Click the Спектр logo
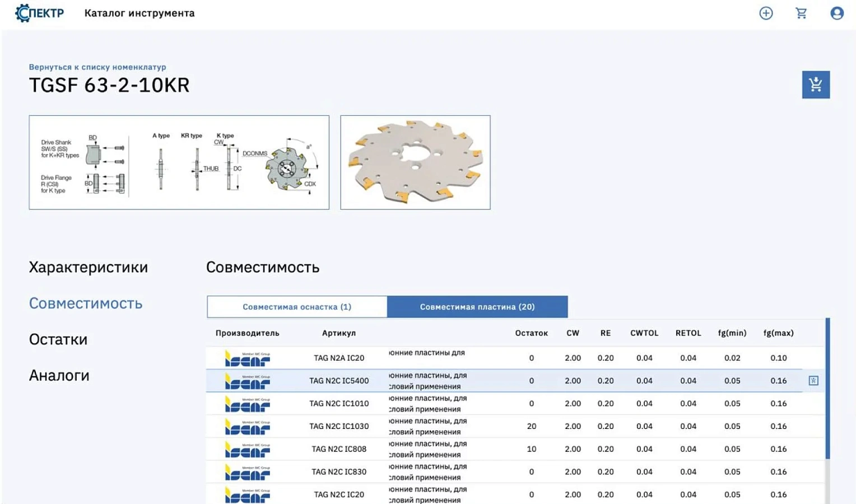 click(x=39, y=13)
